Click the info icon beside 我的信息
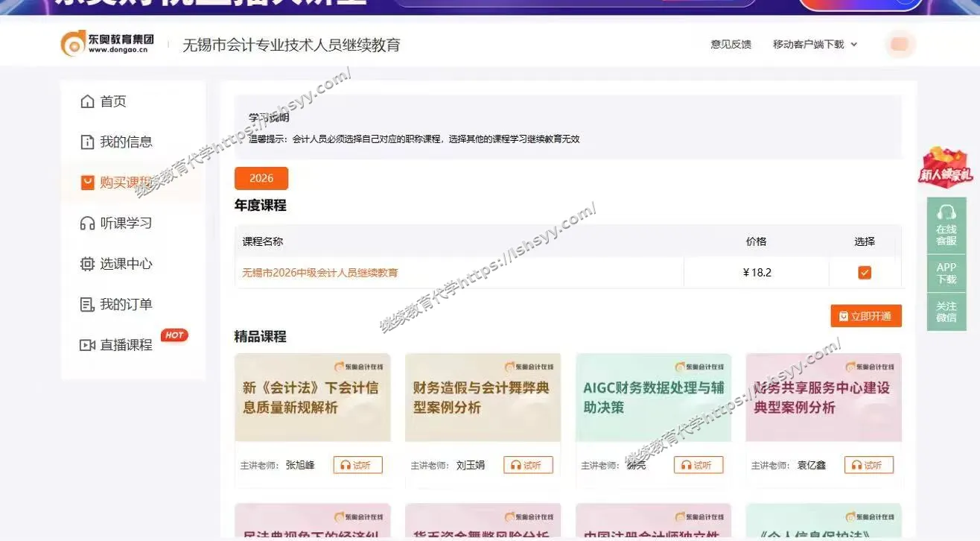Image resolution: width=980 pixels, height=541 pixels. click(87, 142)
